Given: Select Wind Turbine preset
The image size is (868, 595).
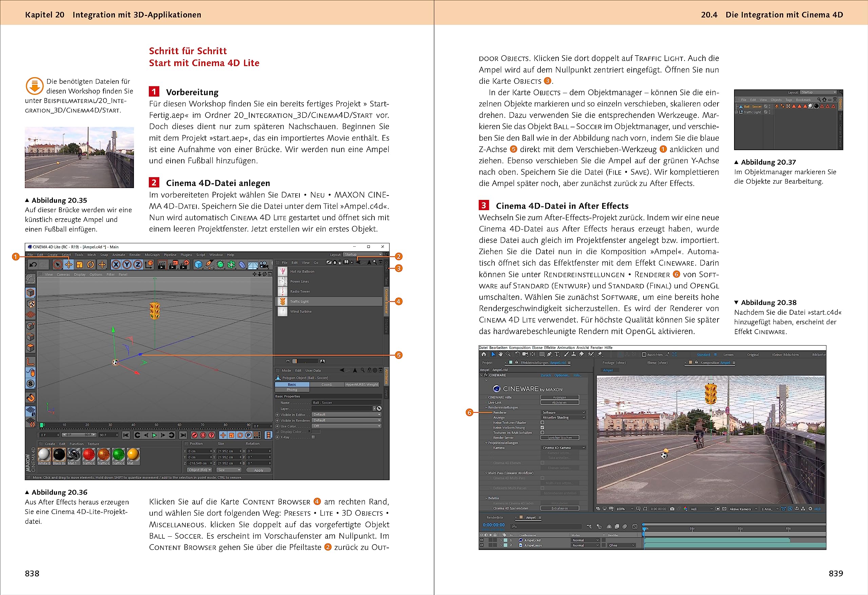Looking at the screenshot, I should pos(329,311).
